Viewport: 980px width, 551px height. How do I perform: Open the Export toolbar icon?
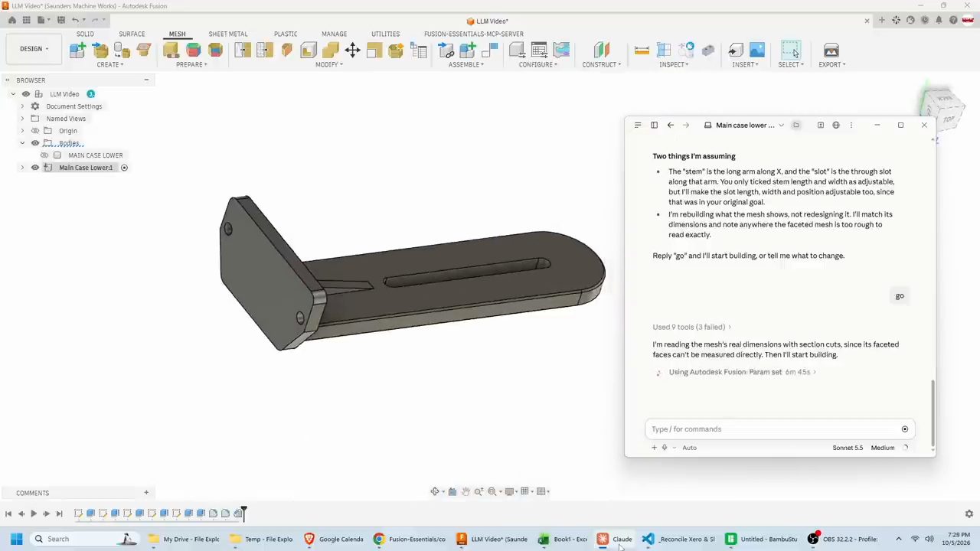[x=831, y=51]
